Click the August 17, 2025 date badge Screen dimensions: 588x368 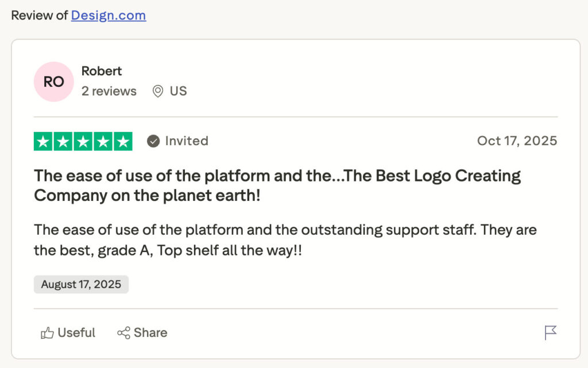(81, 285)
